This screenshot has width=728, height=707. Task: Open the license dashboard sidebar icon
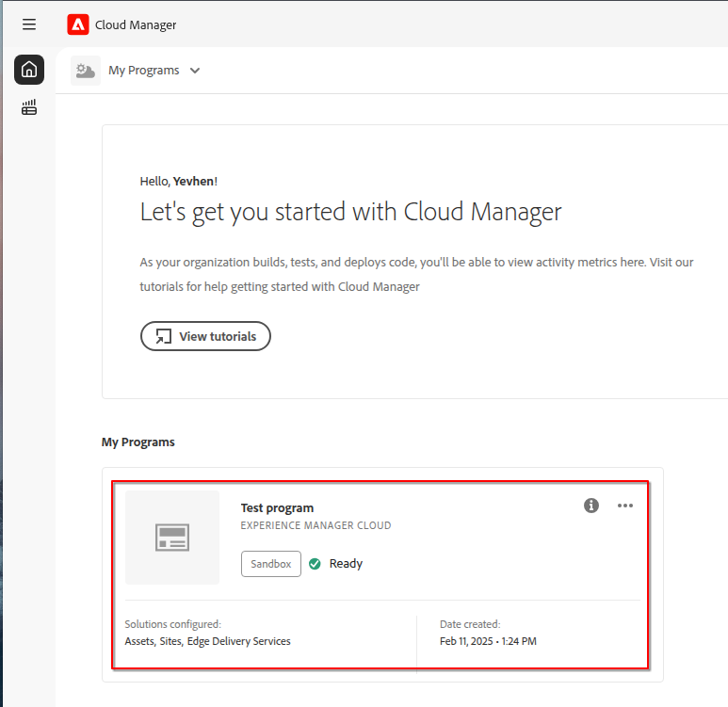29,106
